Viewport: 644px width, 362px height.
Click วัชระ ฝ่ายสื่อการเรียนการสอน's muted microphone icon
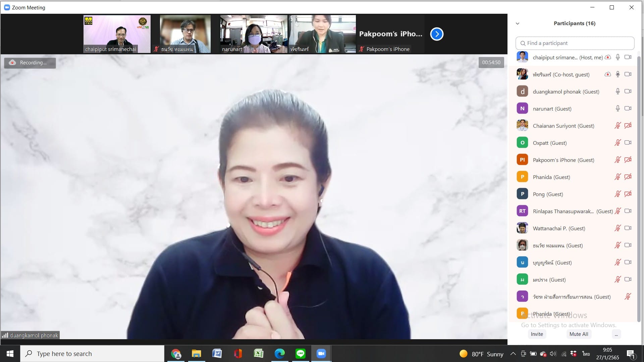[628, 297]
